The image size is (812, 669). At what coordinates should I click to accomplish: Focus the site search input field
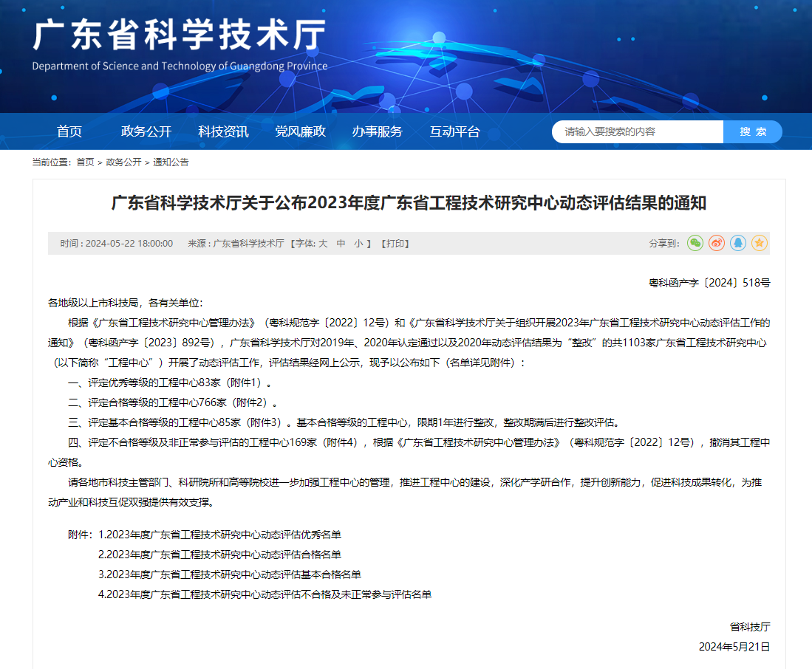pyautogui.click(x=637, y=131)
